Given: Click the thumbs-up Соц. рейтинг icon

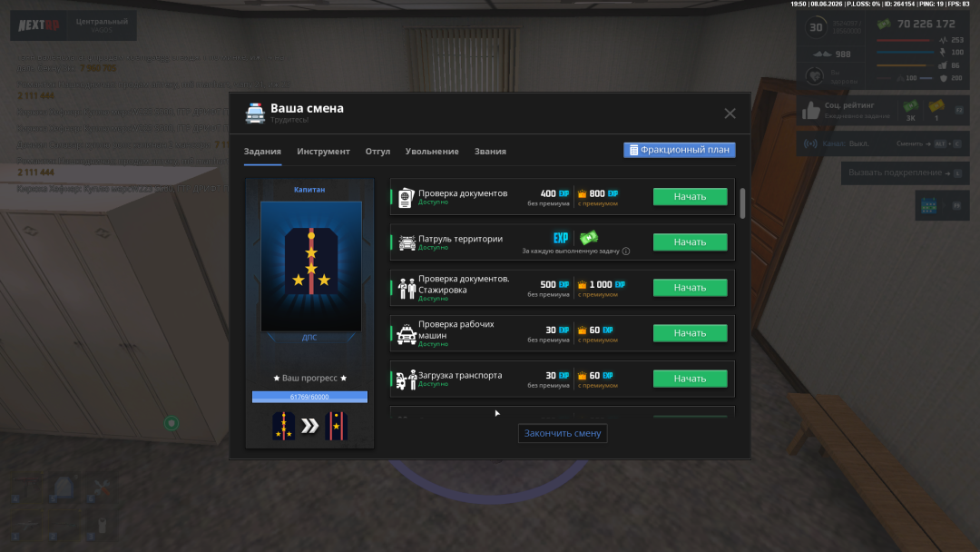Looking at the screenshot, I should pyautogui.click(x=810, y=111).
